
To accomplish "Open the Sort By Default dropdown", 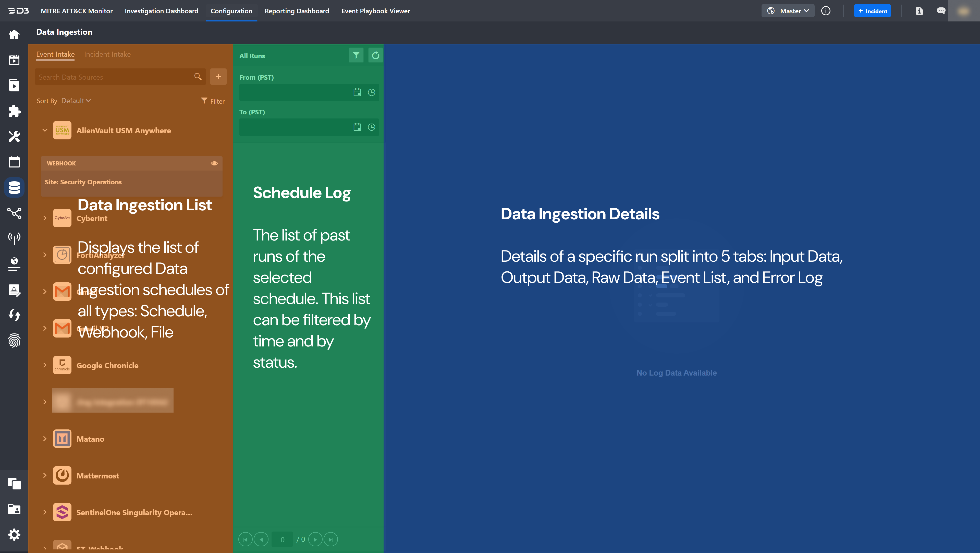I will (x=76, y=101).
